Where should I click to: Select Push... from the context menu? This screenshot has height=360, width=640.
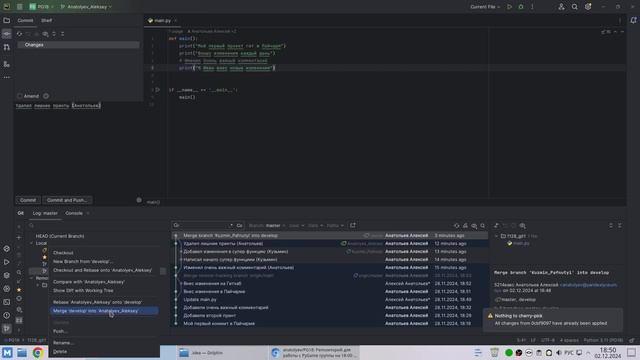(x=60, y=331)
